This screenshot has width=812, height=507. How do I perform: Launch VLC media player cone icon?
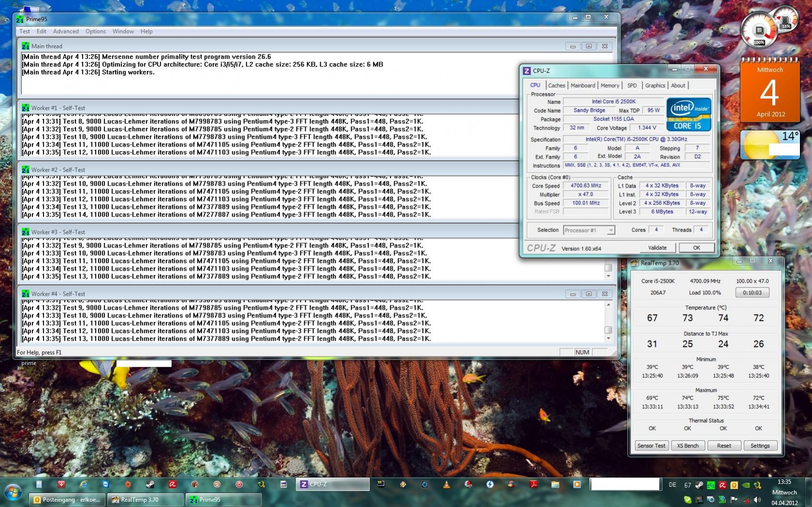tap(446, 484)
